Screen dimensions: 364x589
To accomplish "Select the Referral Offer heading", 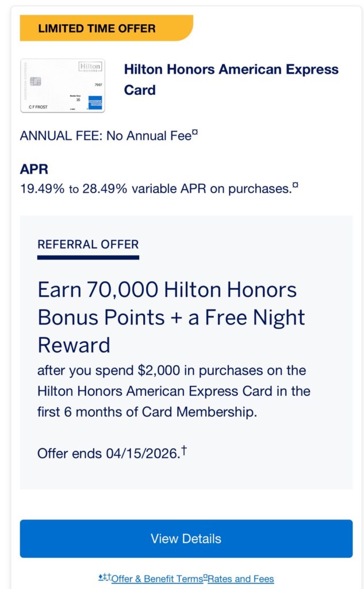I will coord(88,244).
